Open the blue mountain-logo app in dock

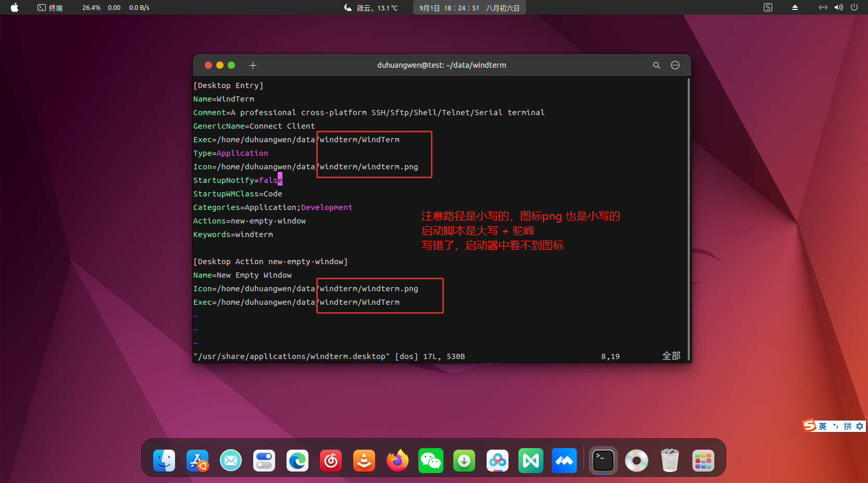pyautogui.click(x=564, y=461)
